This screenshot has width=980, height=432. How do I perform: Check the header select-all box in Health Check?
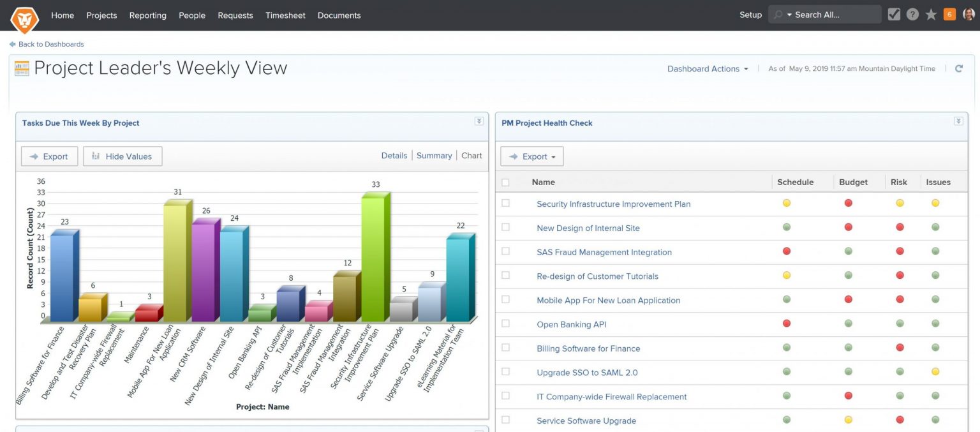tap(507, 182)
